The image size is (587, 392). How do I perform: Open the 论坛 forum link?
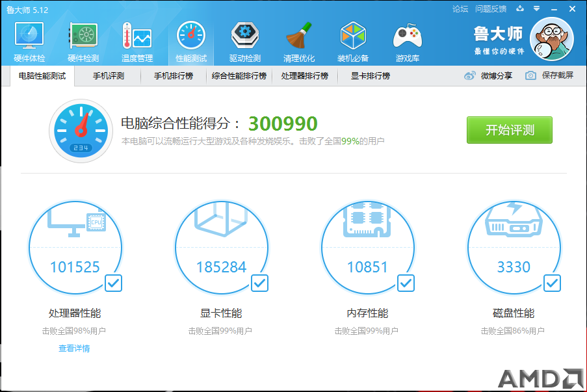[x=460, y=9]
